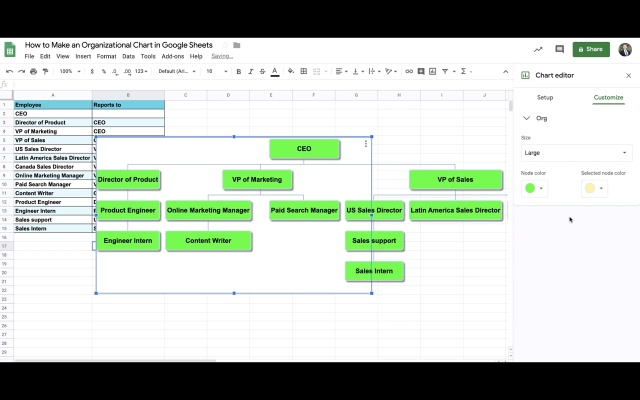Click the CEO node in chart

(x=304, y=149)
